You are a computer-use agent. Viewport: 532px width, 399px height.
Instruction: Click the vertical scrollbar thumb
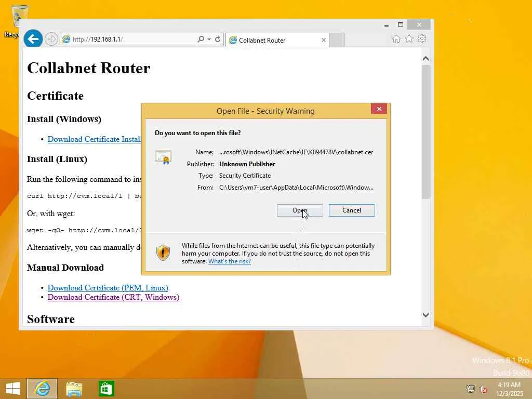pos(426,132)
